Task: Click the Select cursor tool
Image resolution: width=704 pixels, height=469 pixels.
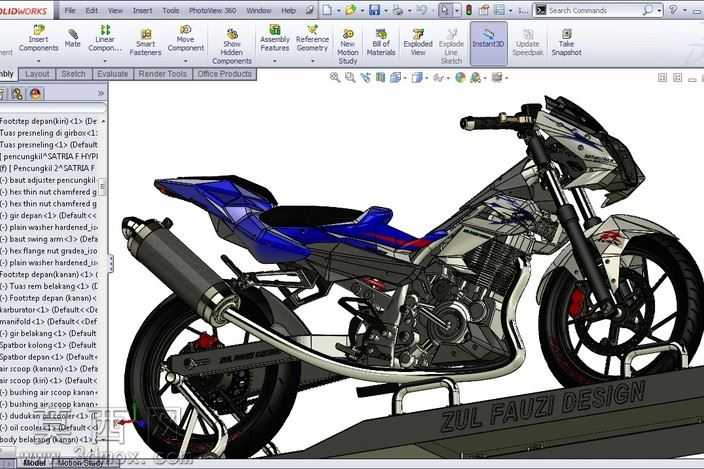Action: tap(444, 10)
